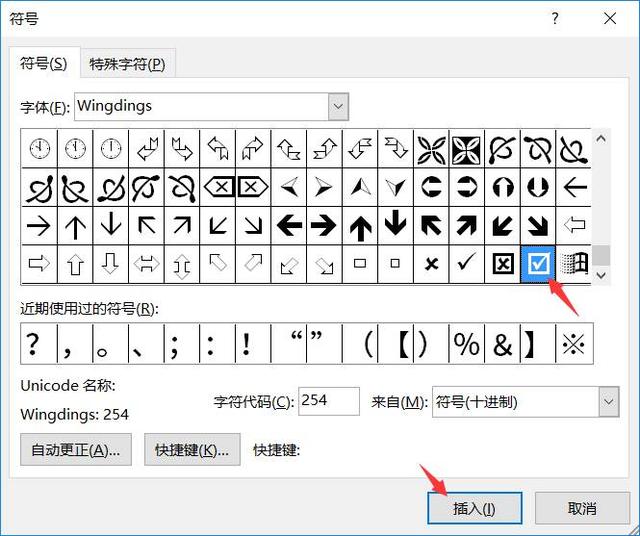This screenshot has width=640, height=536.
Task: Pick the plain bold X mark symbol
Action: point(431,264)
